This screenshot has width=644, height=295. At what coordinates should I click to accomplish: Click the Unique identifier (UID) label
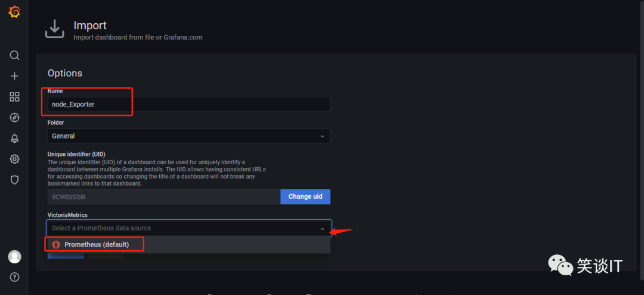coord(77,154)
